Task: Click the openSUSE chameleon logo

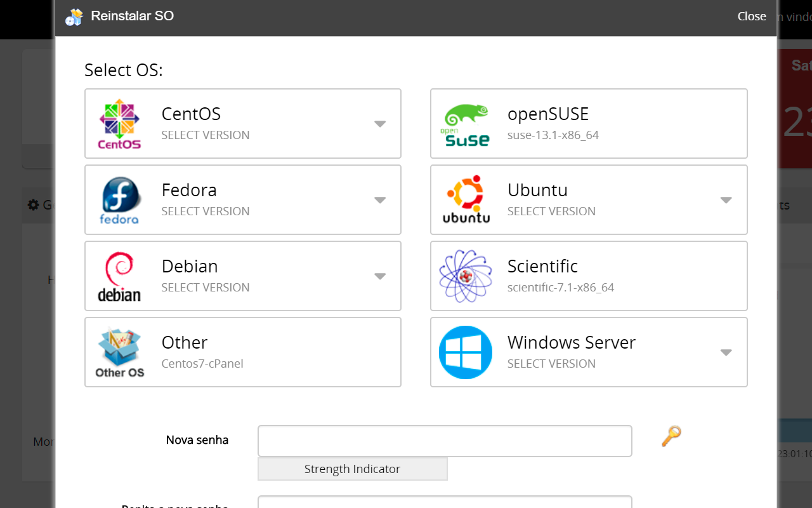Action: [466, 125]
